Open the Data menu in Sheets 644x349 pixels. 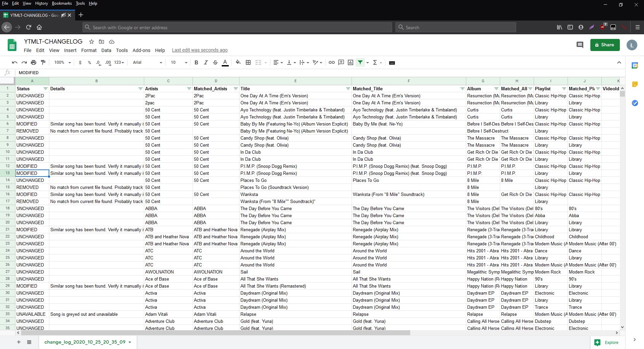pyautogui.click(x=106, y=50)
